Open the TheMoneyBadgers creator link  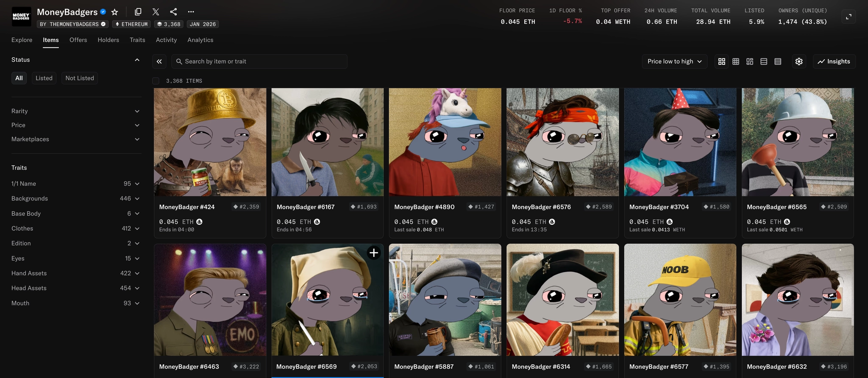coord(72,24)
